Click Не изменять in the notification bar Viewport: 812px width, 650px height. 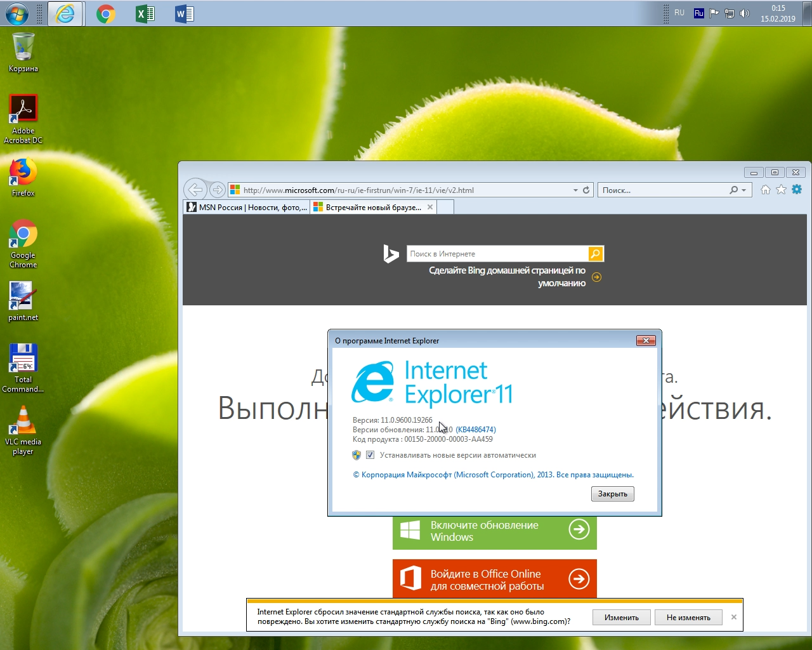pos(688,617)
